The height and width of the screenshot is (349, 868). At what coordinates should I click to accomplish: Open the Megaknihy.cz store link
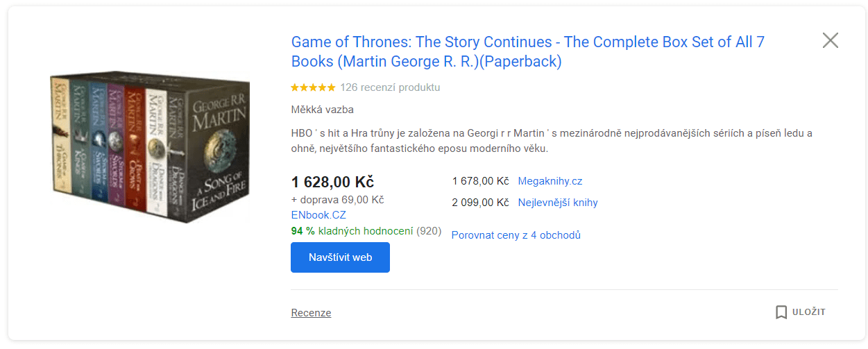tap(550, 181)
